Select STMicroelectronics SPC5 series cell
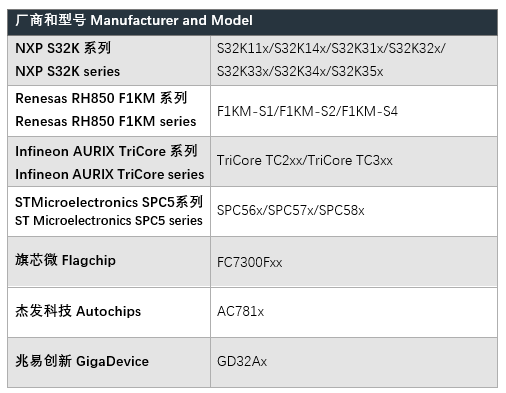 point(109,212)
